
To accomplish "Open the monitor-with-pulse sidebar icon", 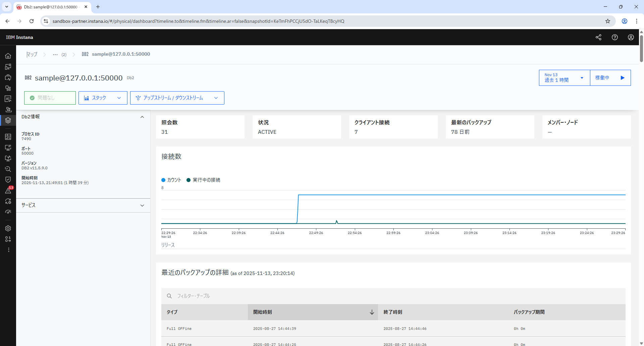I will coord(8,158).
